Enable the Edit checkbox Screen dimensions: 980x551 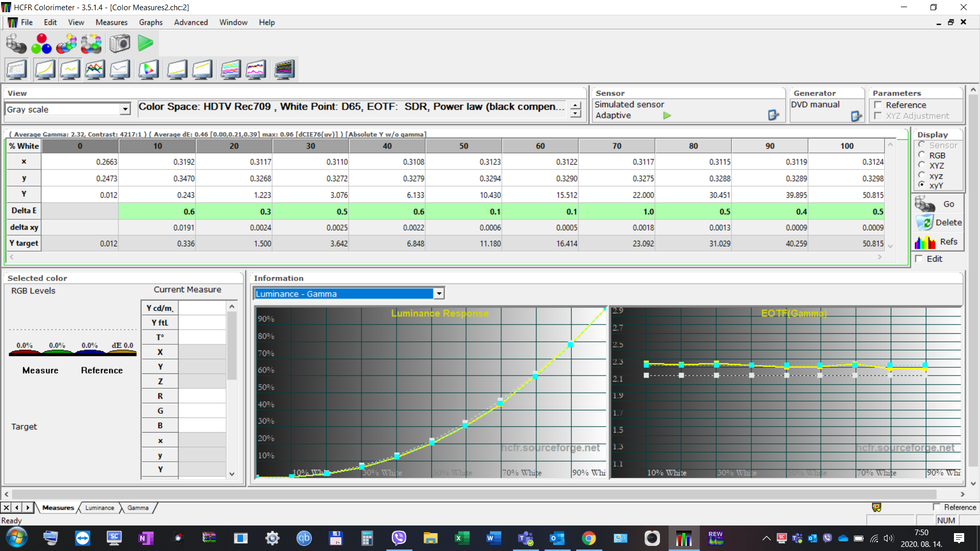[x=919, y=259]
